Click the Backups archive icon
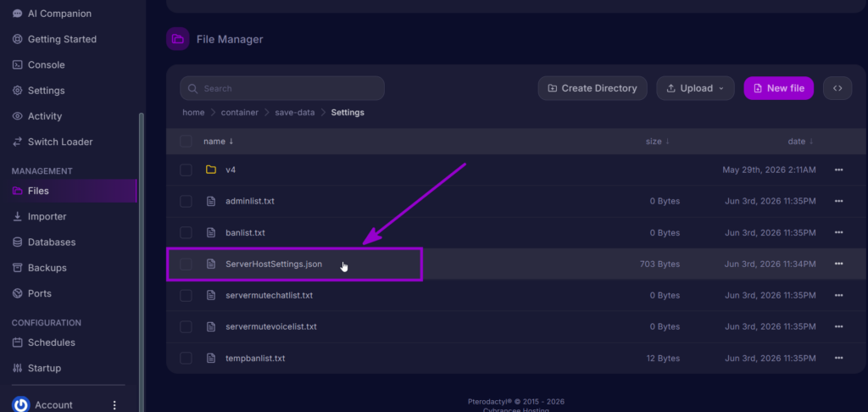 pos(18,268)
